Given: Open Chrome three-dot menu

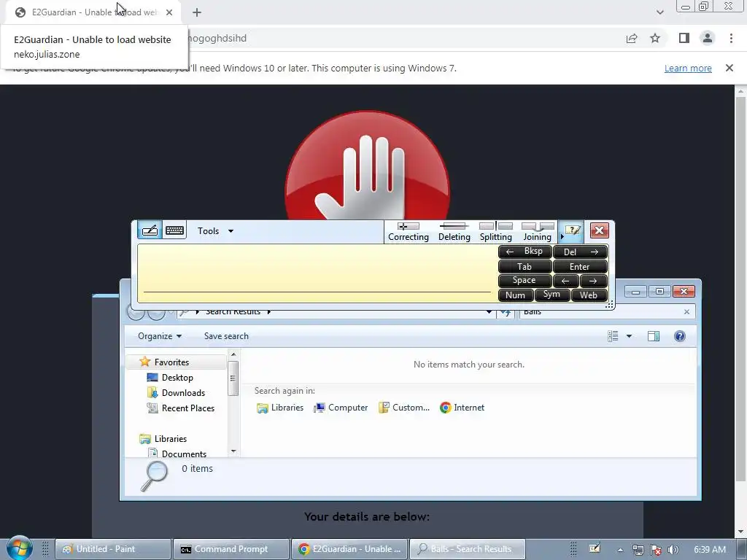Looking at the screenshot, I should [731, 38].
